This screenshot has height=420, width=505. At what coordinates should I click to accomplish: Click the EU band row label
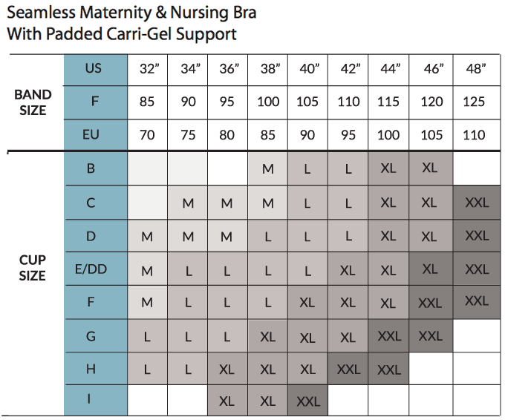[91, 135]
